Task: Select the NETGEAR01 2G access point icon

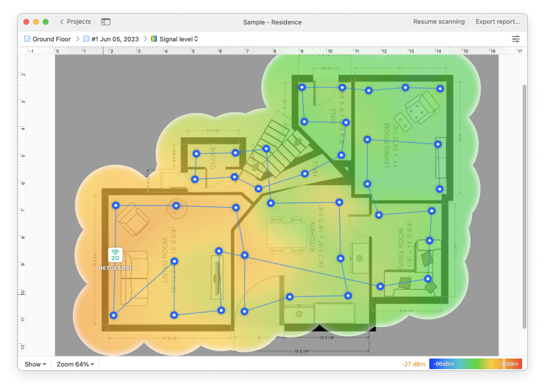Action: pos(115,255)
